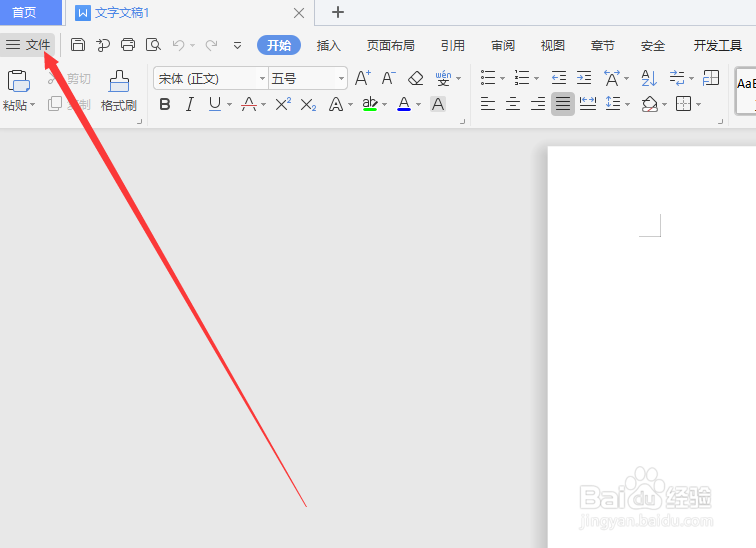Toggle Italic formatting
The image size is (756, 548).
(x=190, y=104)
